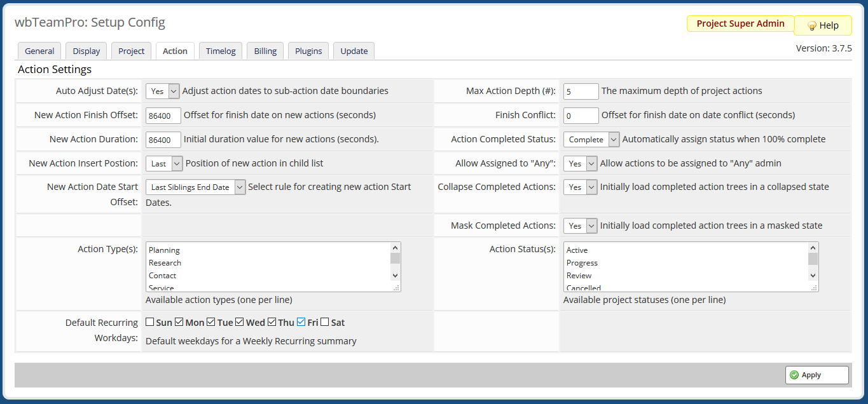Click the Action Settings heading
Image resolution: width=868 pixels, height=404 pixels.
point(55,69)
